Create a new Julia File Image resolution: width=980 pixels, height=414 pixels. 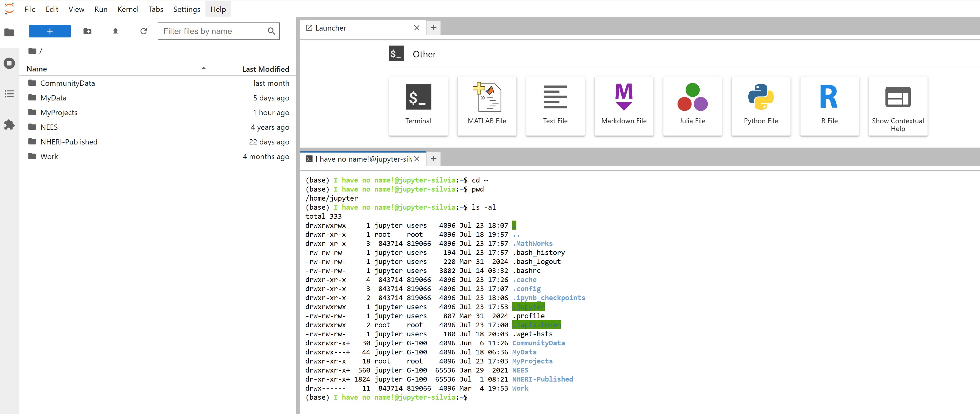(x=692, y=106)
